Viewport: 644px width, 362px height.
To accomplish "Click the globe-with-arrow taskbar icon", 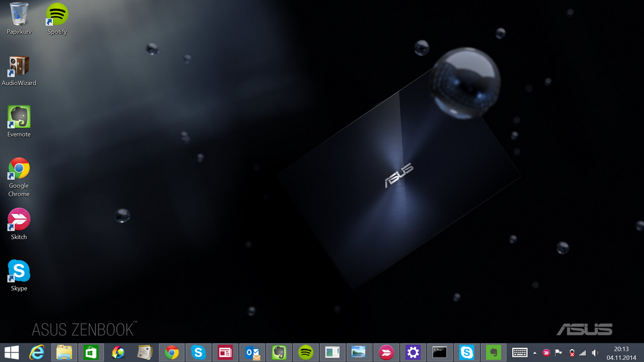I will 118,352.
